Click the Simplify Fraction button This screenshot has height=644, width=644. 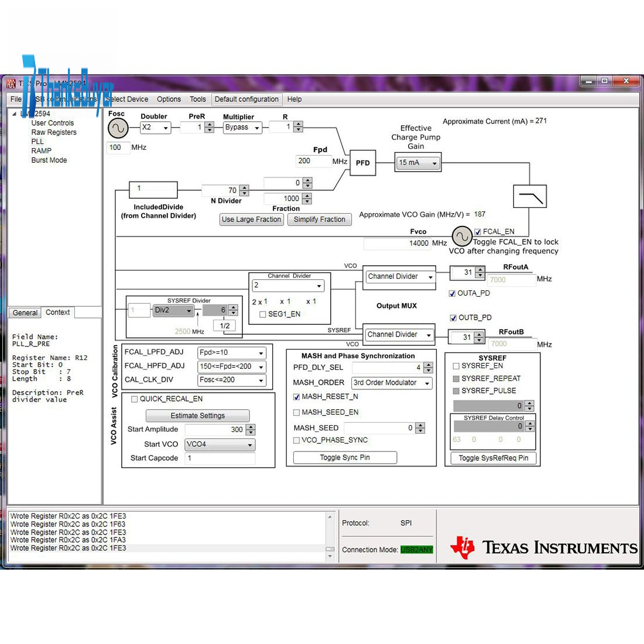tap(319, 220)
